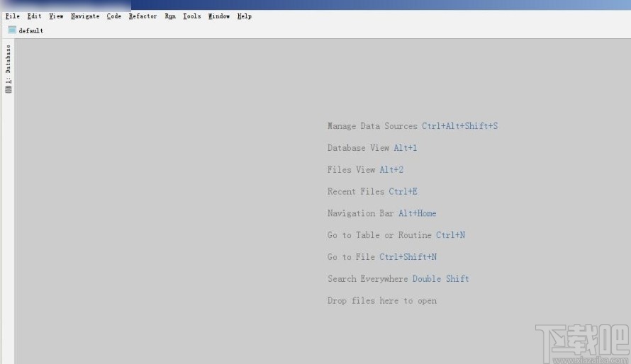Open the Run menu
The height and width of the screenshot is (364, 631).
[x=170, y=16]
